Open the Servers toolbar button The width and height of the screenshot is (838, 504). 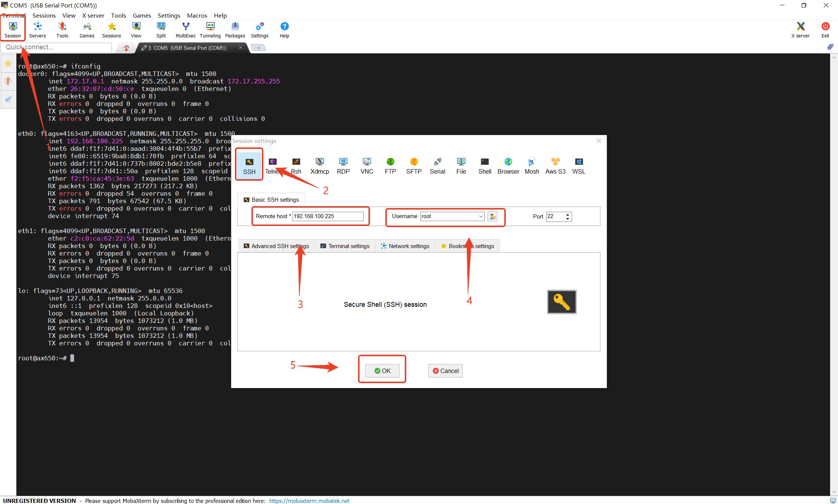point(37,30)
